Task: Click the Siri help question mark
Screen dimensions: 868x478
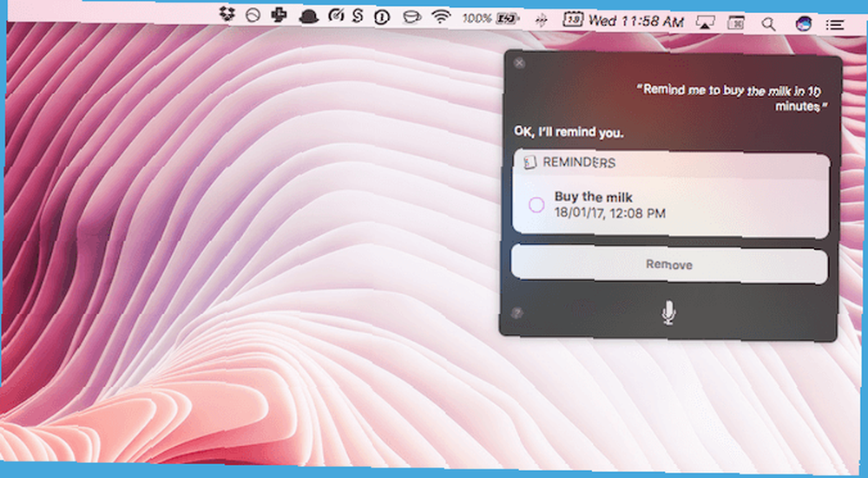Action: 517,313
